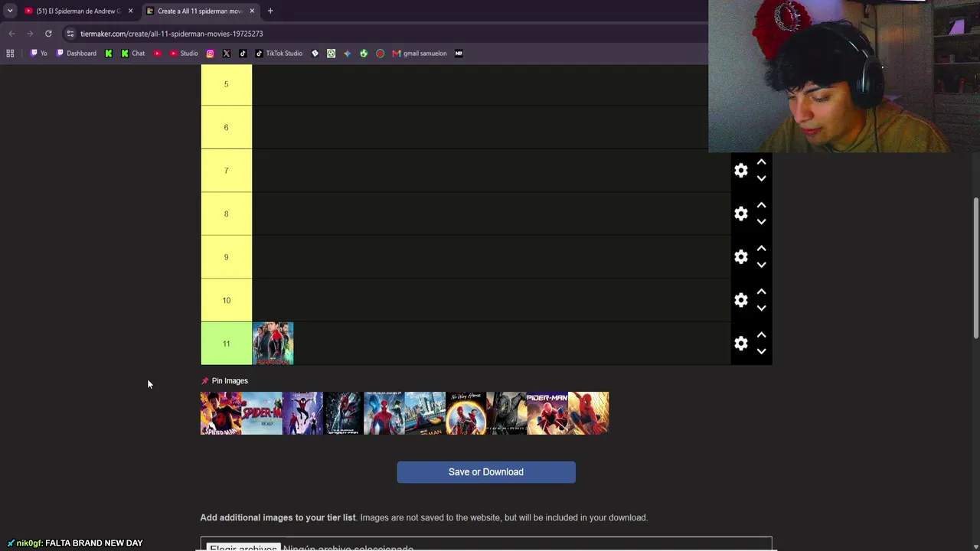Open the gmail samuelon bookmark
The image size is (980, 551).
click(420, 54)
